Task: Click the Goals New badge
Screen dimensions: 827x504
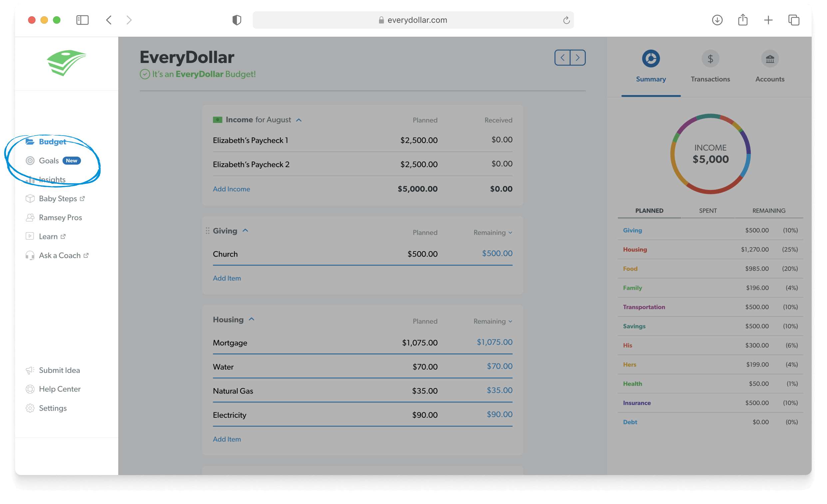Action: pos(72,161)
